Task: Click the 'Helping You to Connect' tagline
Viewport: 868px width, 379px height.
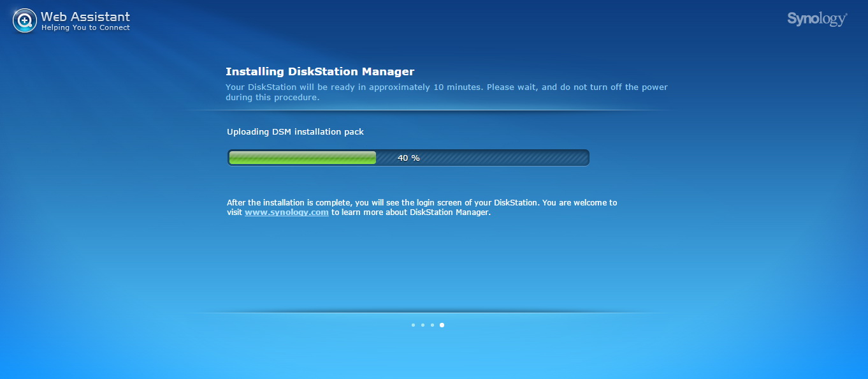Action: (85, 27)
